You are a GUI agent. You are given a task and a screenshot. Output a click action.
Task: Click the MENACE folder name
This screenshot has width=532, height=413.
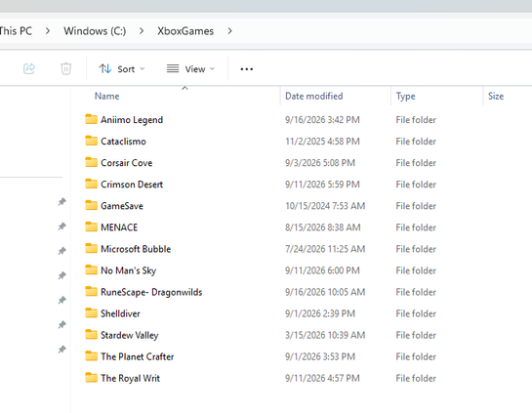(x=119, y=227)
